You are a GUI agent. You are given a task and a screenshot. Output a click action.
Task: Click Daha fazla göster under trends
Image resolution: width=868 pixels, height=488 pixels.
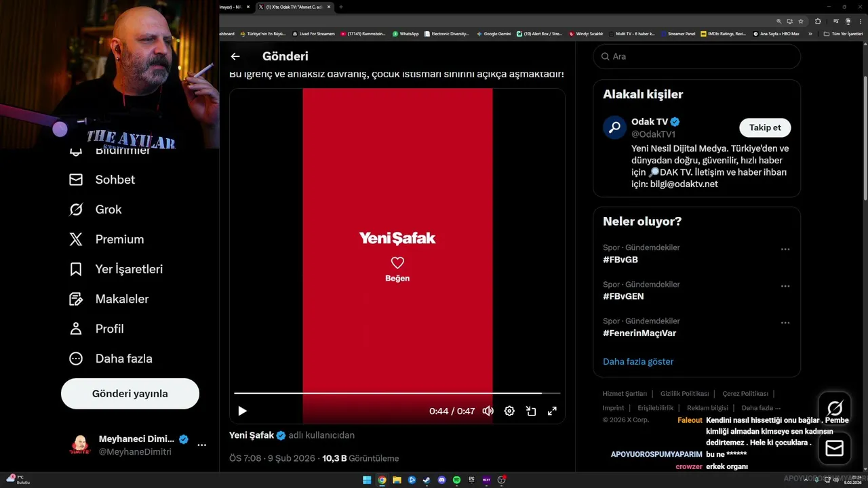point(638,361)
